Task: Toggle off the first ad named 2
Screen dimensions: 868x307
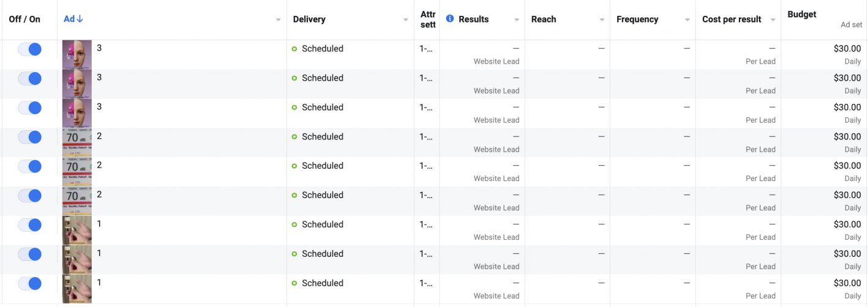Action: pyautogui.click(x=29, y=137)
